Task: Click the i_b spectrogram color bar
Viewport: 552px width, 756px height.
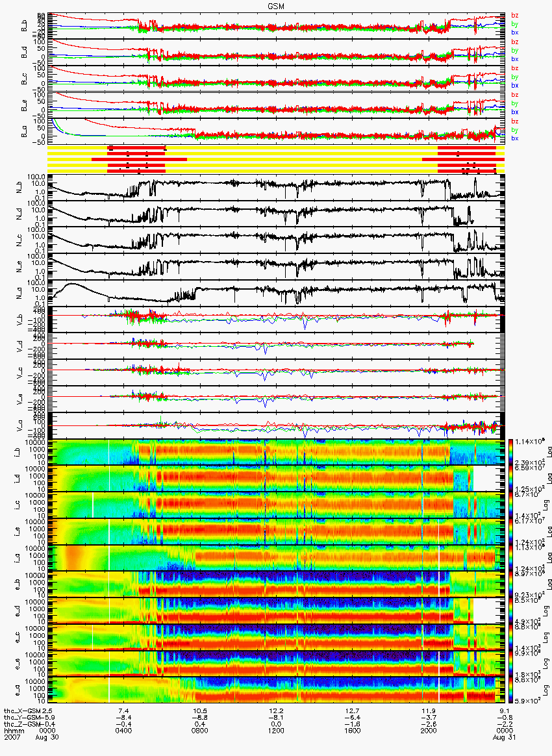Action: pyautogui.click(x=510, y=453)
